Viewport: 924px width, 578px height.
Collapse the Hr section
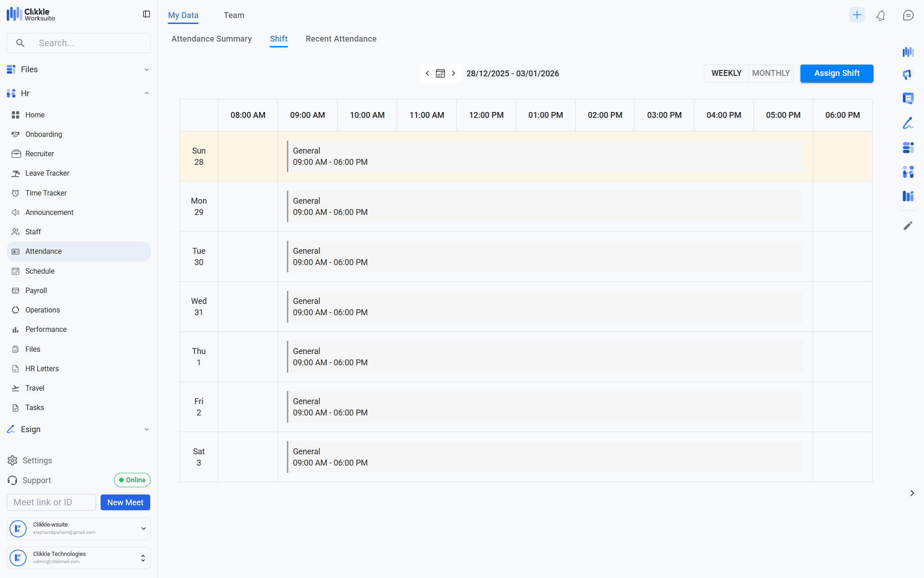click(x=146, y=93)
